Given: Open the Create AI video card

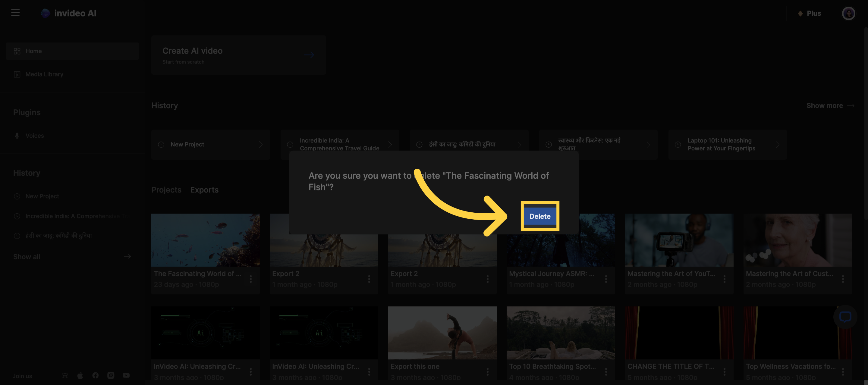Looking at the screenshot, I should 239,55.
